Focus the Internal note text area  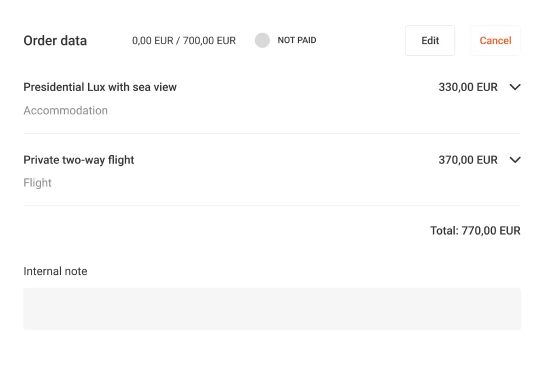[272, 308]
